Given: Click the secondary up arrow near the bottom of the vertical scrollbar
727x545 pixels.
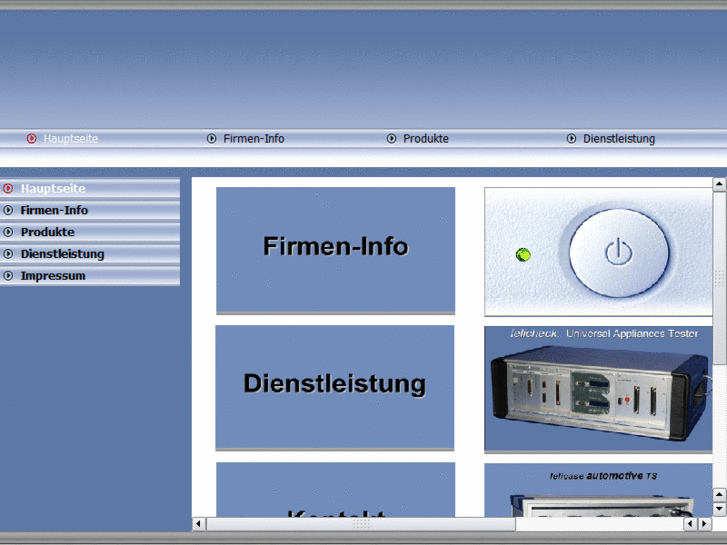Looking at the screenshot, I should click(x=719, y=495).
